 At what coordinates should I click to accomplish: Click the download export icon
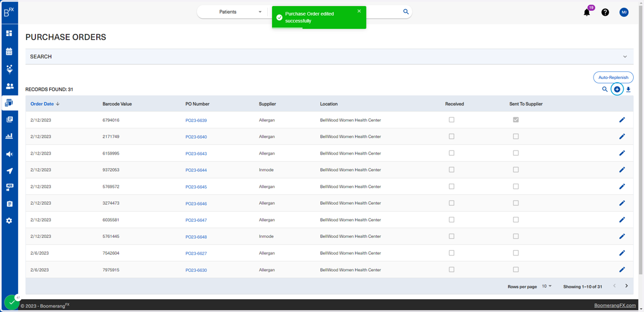[628, 90]
